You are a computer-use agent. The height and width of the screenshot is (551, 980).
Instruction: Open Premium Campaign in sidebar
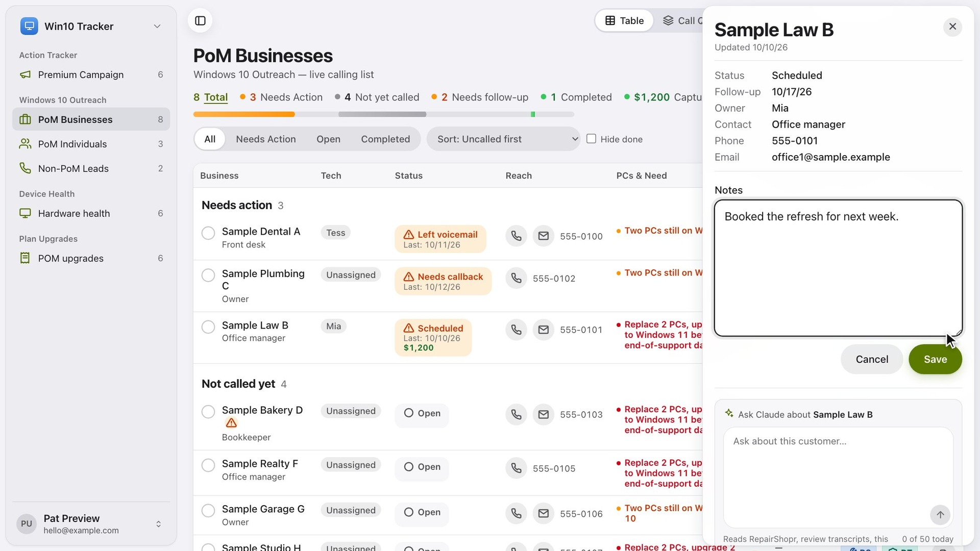click(x=91, y=74)
